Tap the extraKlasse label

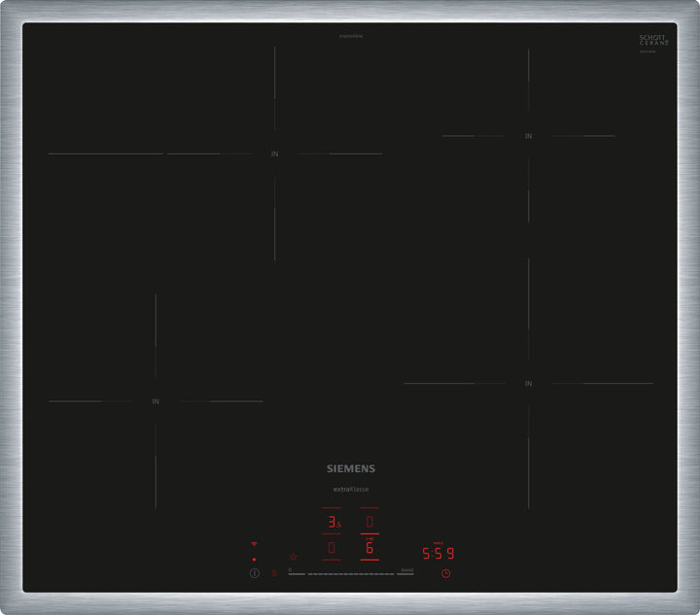351,490
